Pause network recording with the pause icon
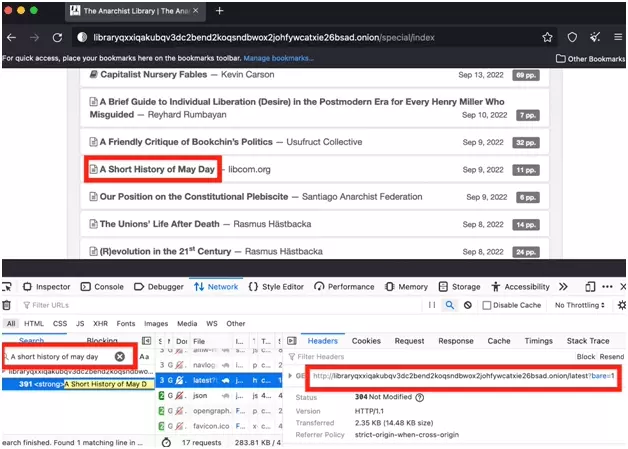Viewport: 628px width, 449px height. coord(432,305)
